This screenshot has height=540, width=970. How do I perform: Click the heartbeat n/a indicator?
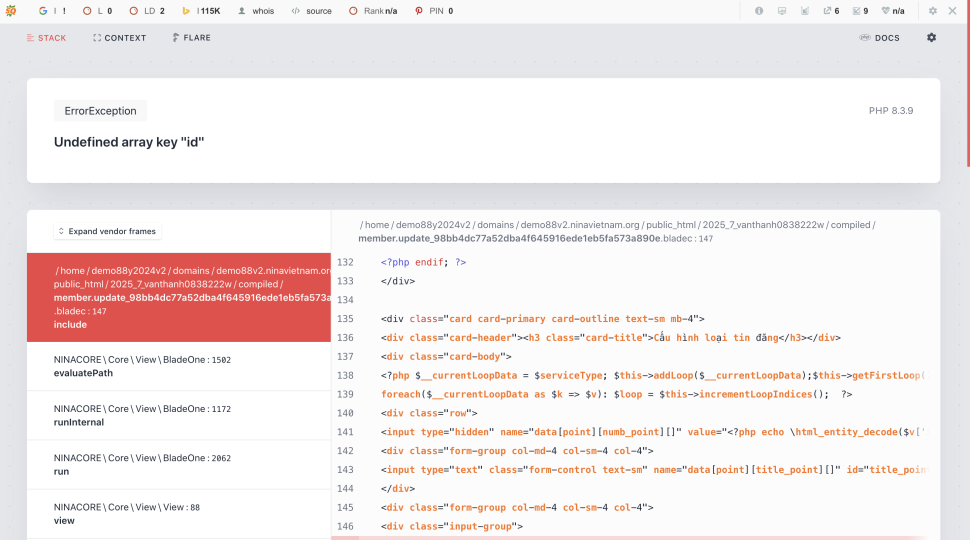893,11
